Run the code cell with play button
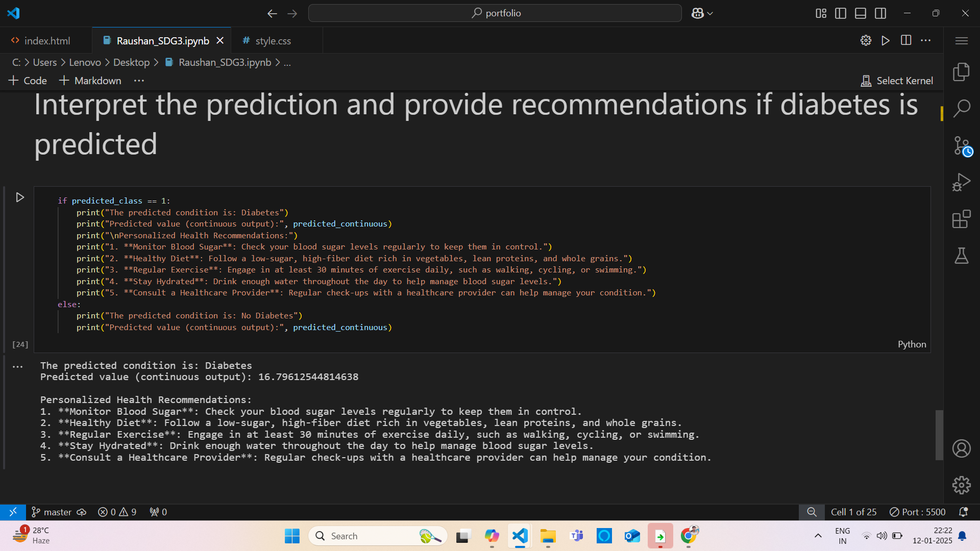The image size is (980, 551). pos(20,197)
